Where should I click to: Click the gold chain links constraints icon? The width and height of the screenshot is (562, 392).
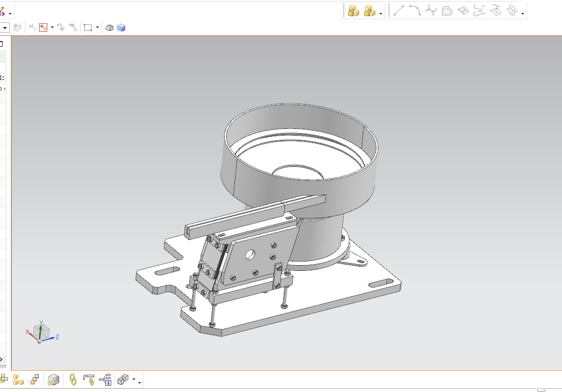[73, 380]
